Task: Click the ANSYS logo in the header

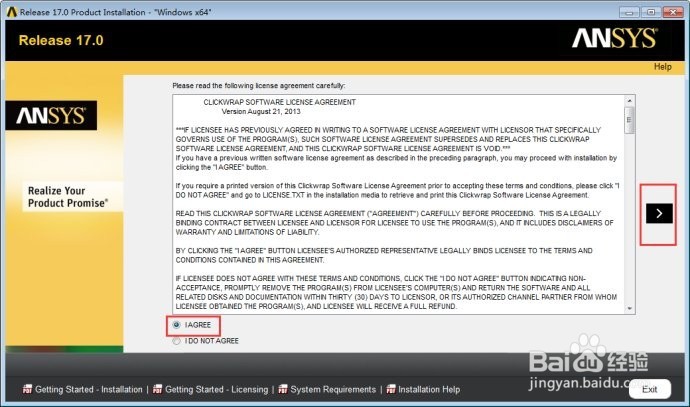Action: coord(614,38)
